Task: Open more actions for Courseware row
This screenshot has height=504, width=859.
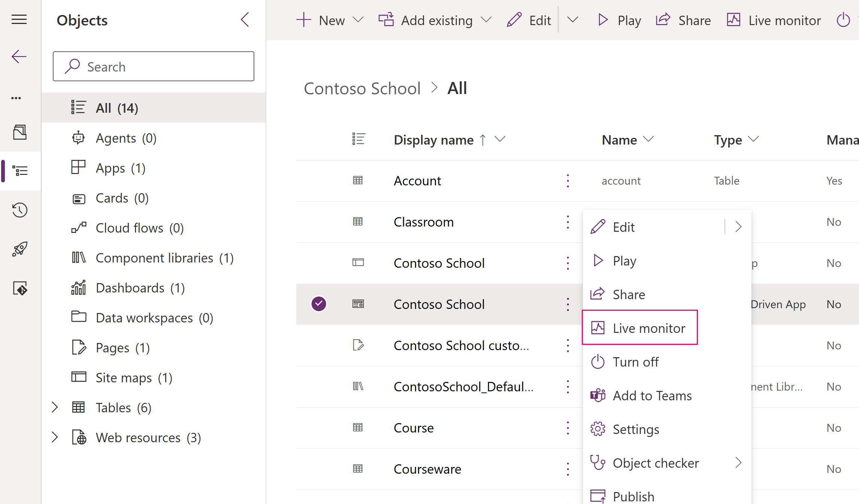Action: coord(568,469)
